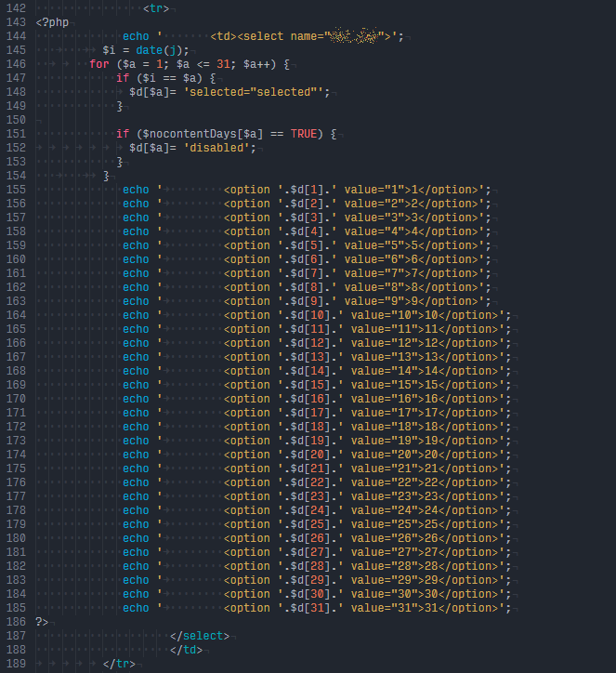Click line number 142 in the gutter

[x=16, y=8]
